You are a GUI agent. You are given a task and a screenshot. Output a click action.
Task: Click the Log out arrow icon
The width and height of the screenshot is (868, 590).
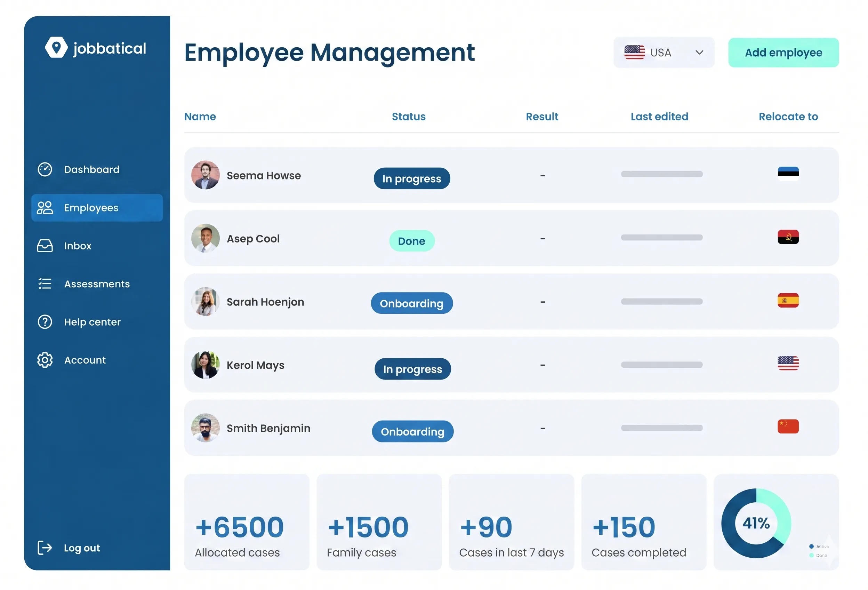click(45, 548)
